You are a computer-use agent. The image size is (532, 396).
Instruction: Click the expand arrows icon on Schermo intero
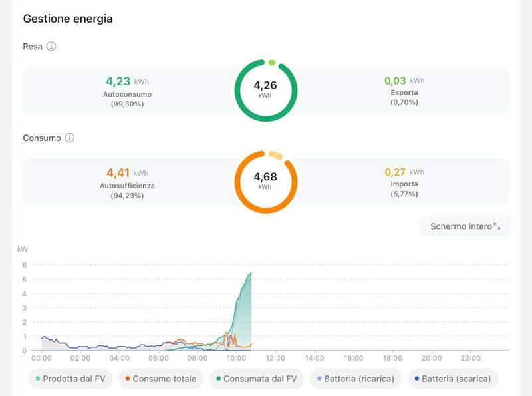point(497,227)
